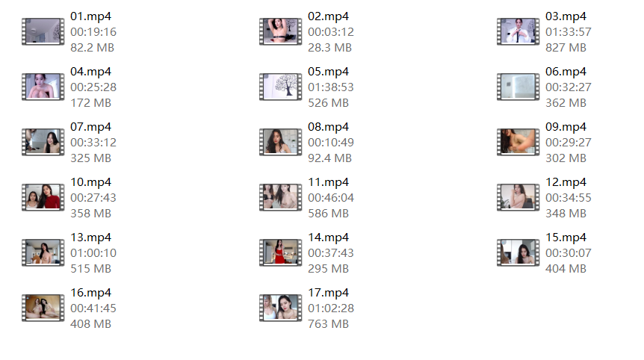Click the 06.mp4 file icon
Viewport: 644px width, 360px height.
518,87
